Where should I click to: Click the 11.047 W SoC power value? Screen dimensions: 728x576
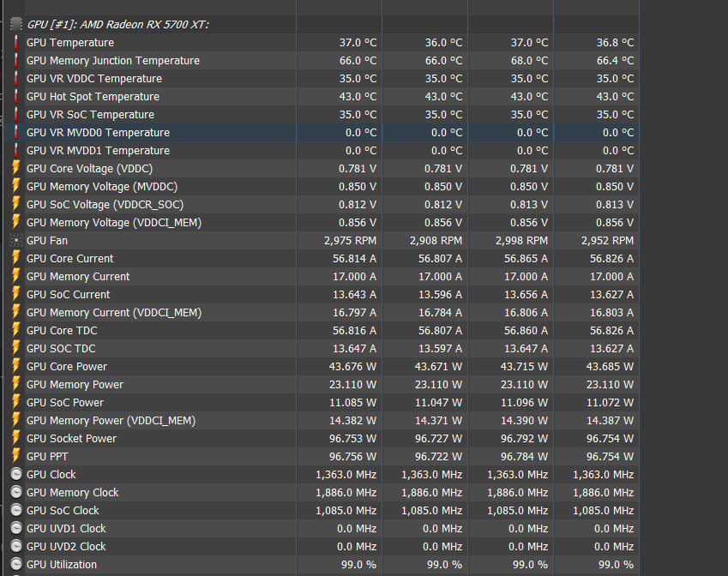click(x=438, y=403)
